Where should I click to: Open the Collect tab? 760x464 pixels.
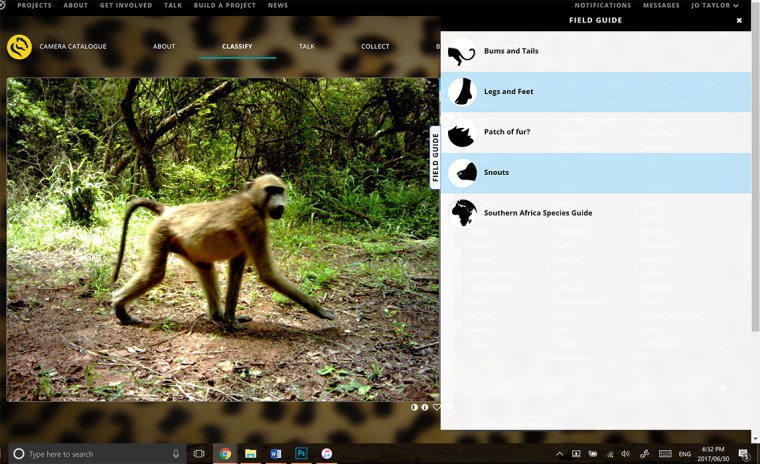[375, 46]
